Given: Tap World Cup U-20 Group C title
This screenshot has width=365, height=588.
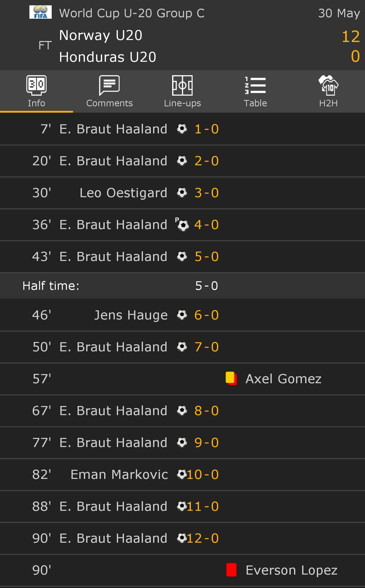Looking at the screenshot, I should [x=132, y=13].
